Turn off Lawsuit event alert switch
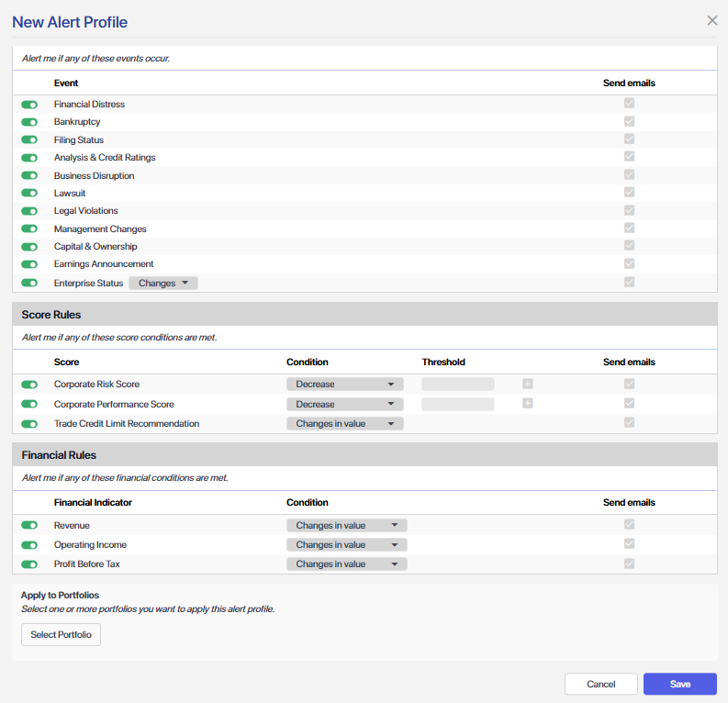 (29, 194)
